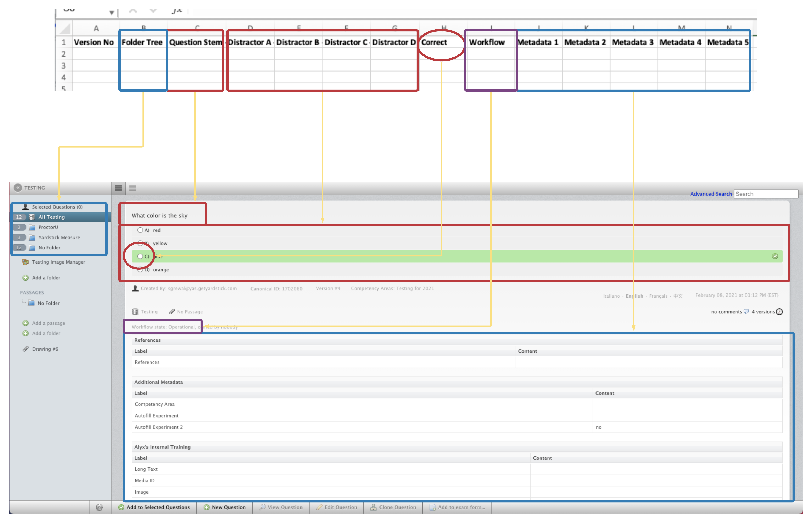
Task: Click into the Search input field
Action: (766, 194)
